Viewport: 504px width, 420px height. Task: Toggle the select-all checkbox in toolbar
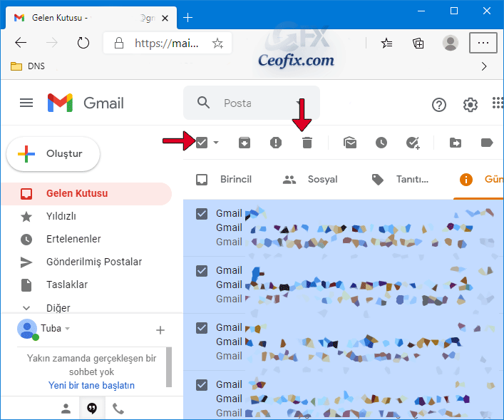pyautogui.click(x=202, y=142)
